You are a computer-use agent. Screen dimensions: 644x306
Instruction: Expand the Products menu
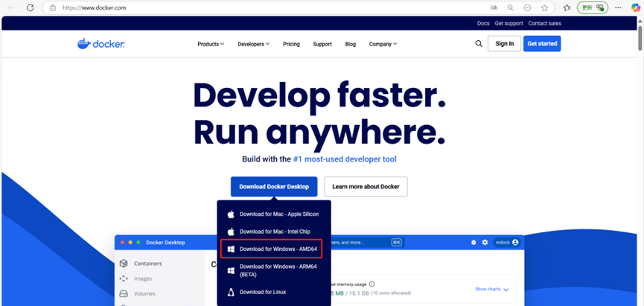click(211, 44)
